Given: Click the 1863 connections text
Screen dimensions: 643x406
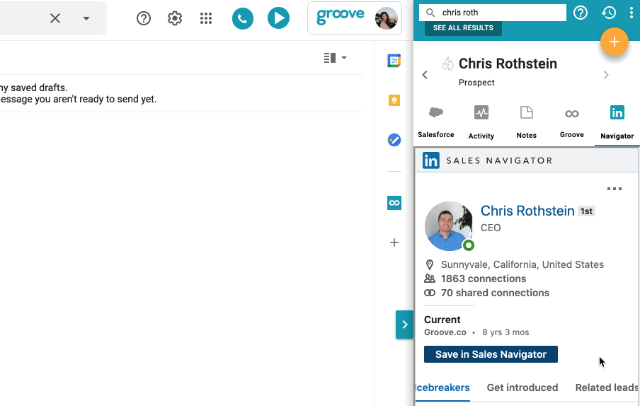Looking at the screenshot, I should point(483,278).
